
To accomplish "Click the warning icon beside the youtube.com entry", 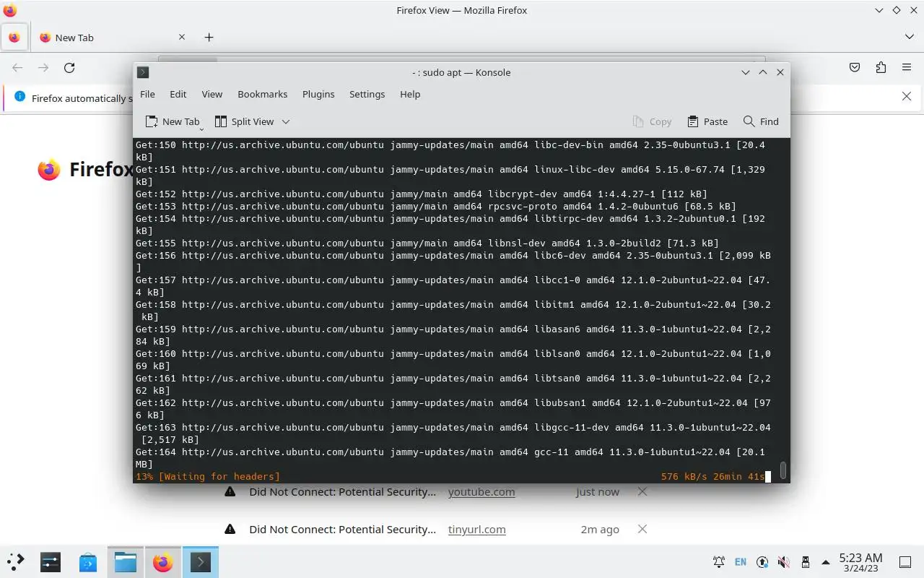I will coord(230,491).
